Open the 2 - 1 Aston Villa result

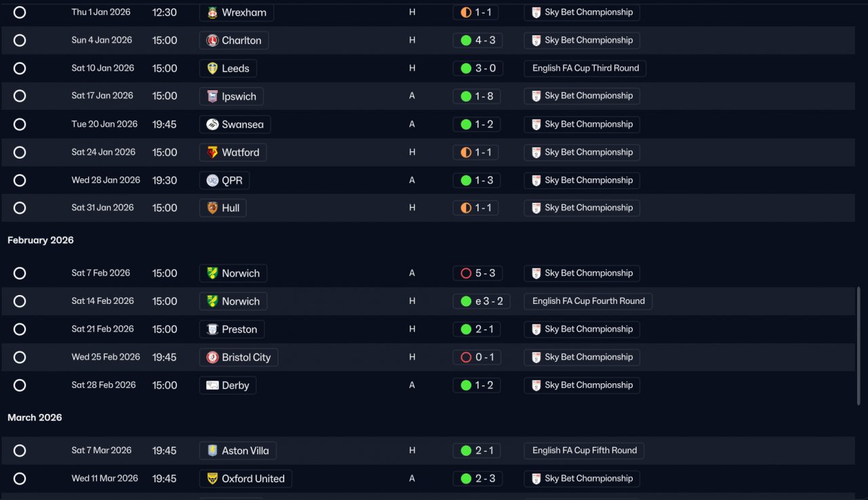(477, 450)
